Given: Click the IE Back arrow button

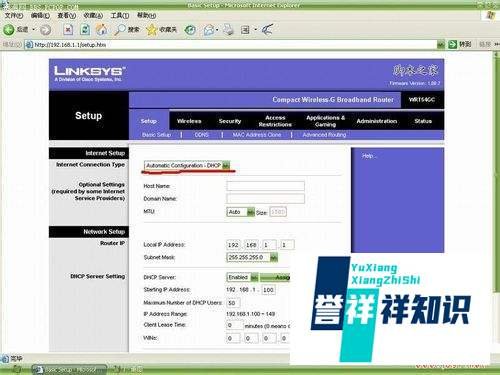Looking at the screenshot, I should [x=9, y=30].
